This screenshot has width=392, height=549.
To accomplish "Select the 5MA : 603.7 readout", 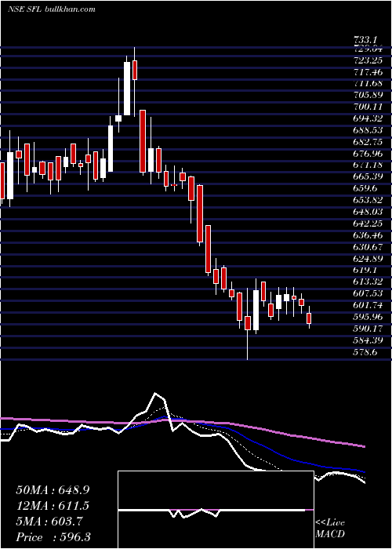I will point(49,522).
